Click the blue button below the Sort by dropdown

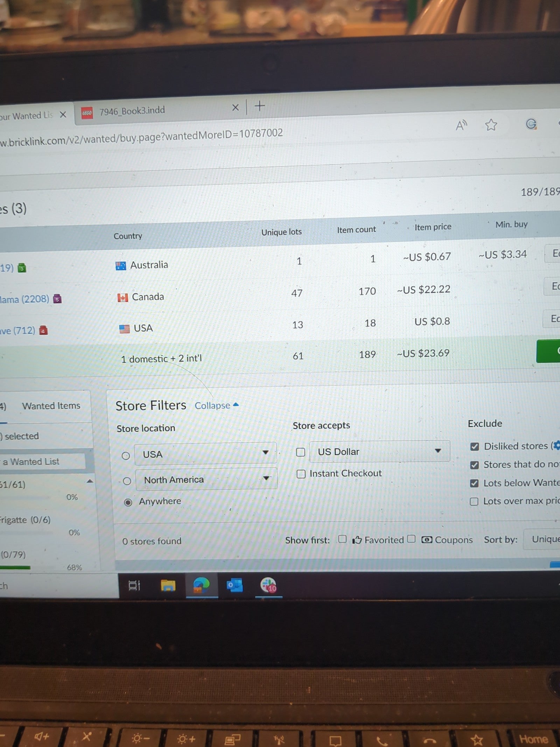555,564
